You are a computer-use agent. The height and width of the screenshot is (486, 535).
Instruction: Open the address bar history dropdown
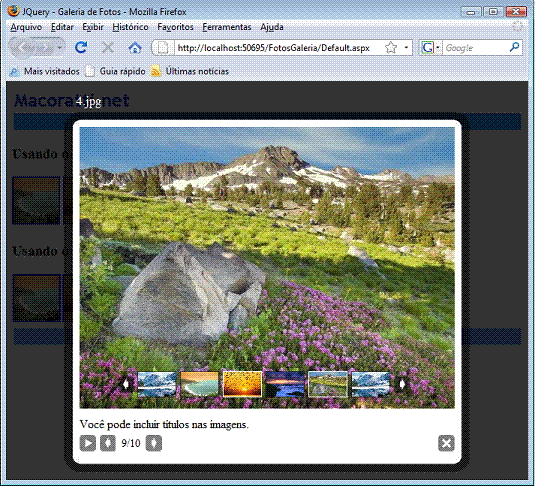point(406,47)
